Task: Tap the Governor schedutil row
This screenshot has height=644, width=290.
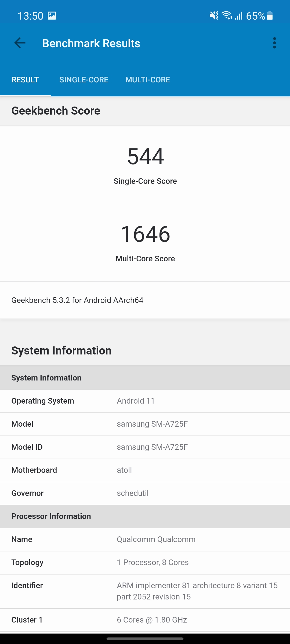Action: [x=145, y=493]
